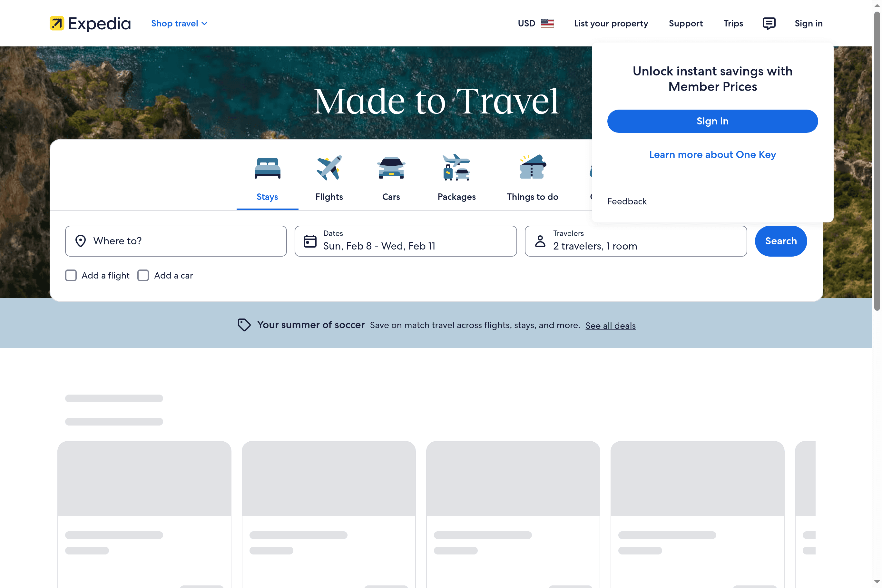
Task: Enable the Add a flight option
Action: pyautogui.click(x=71, y=275)
